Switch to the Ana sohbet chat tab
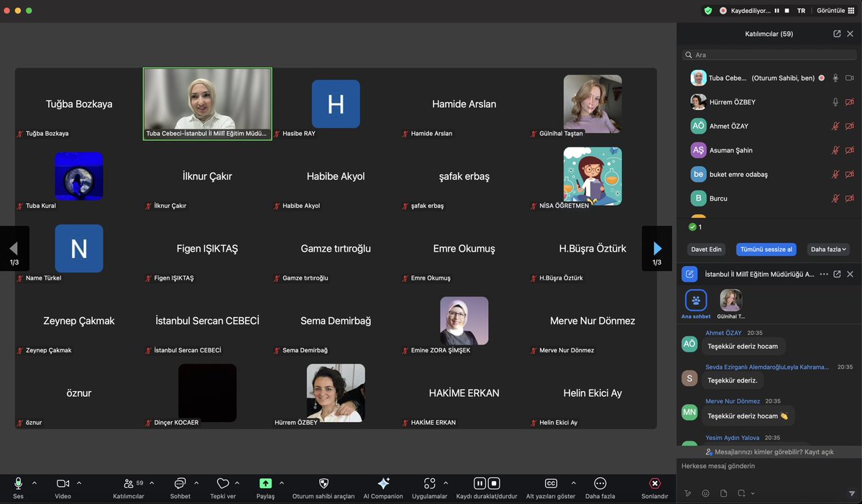Screen dimensions: 862x504 (x=696, y=304)
